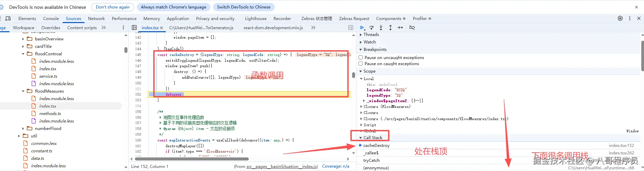Click Always match Chrome's language
This screenshot has width=644, height=171.
click(173, 7)
